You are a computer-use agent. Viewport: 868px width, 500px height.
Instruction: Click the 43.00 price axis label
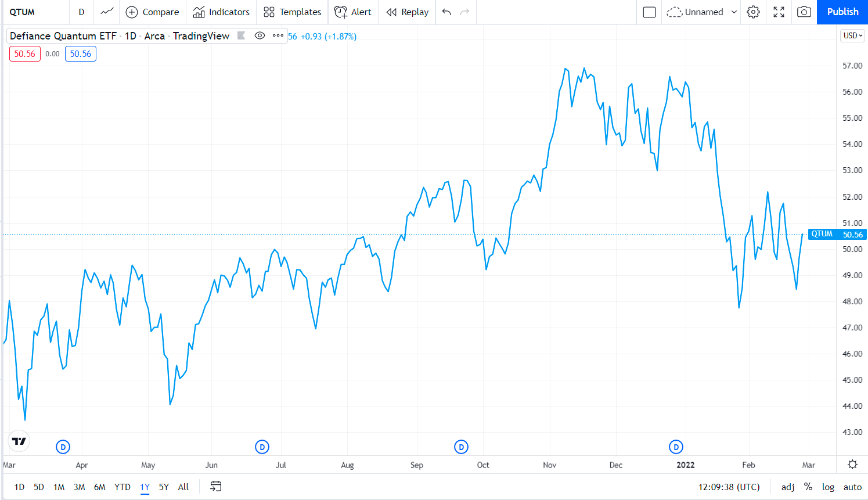852,432
